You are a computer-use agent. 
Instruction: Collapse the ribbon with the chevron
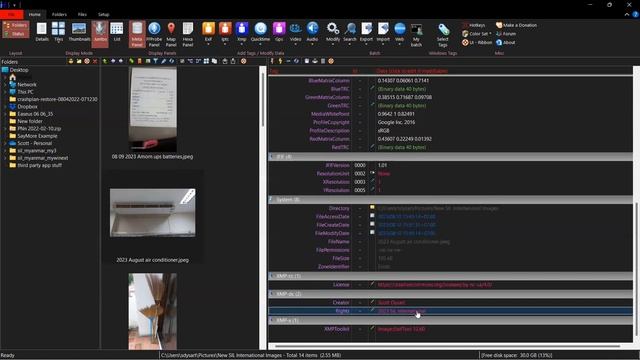pos(627,14)
